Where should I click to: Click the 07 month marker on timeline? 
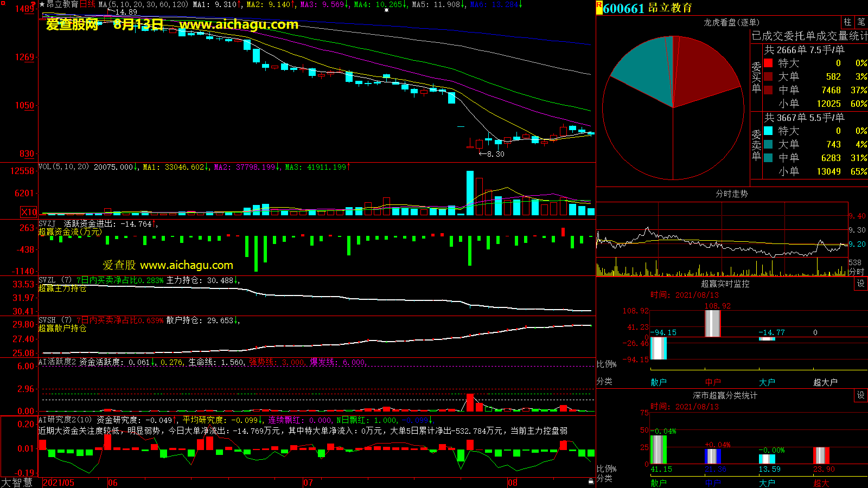click(x=308, y=483)
